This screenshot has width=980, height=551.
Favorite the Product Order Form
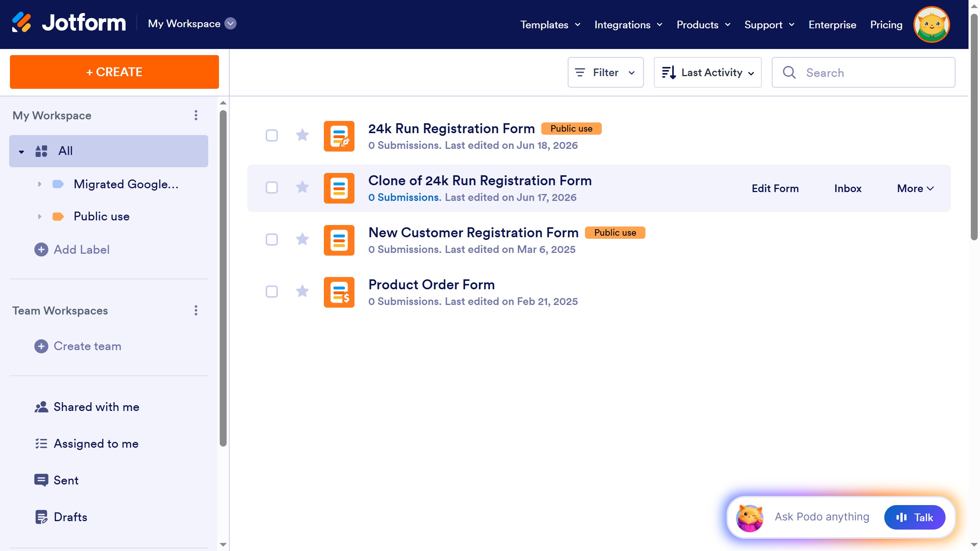coord(302,291)
